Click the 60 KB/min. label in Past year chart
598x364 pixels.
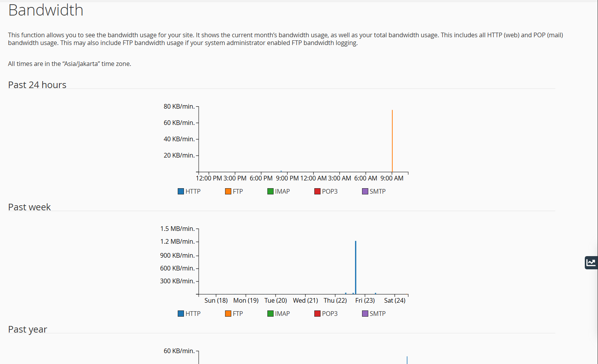click(179, 351)
